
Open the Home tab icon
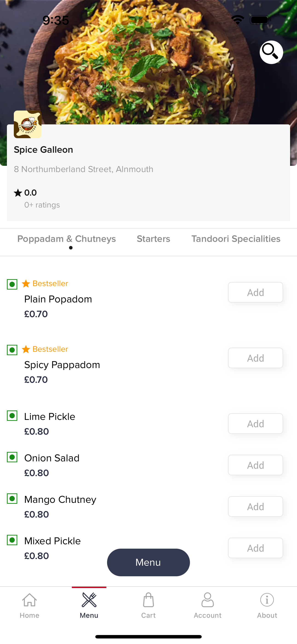(x=29, y=600)
